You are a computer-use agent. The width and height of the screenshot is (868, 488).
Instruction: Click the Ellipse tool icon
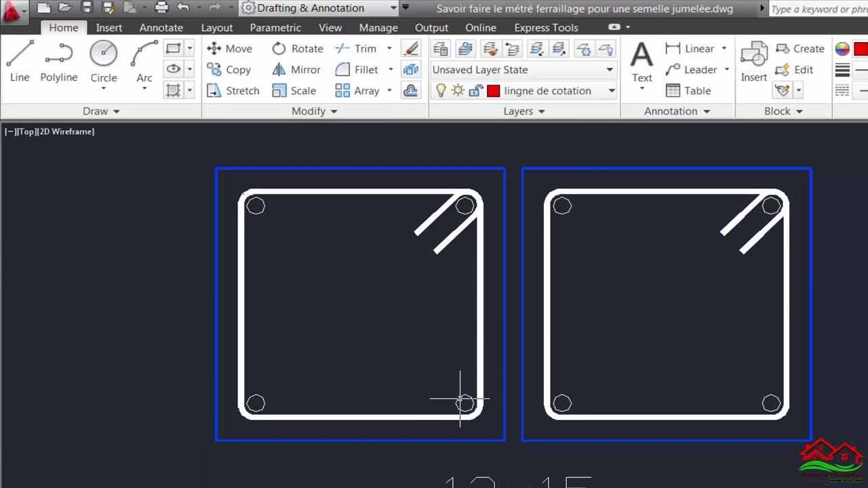pyautogui.click(x=174, y=69)
